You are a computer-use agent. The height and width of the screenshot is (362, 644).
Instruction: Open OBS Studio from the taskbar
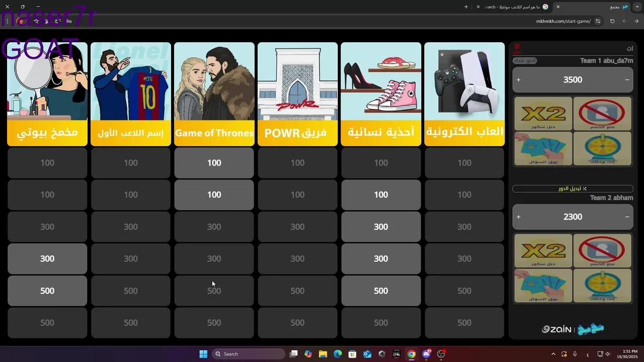coord(441,354)
